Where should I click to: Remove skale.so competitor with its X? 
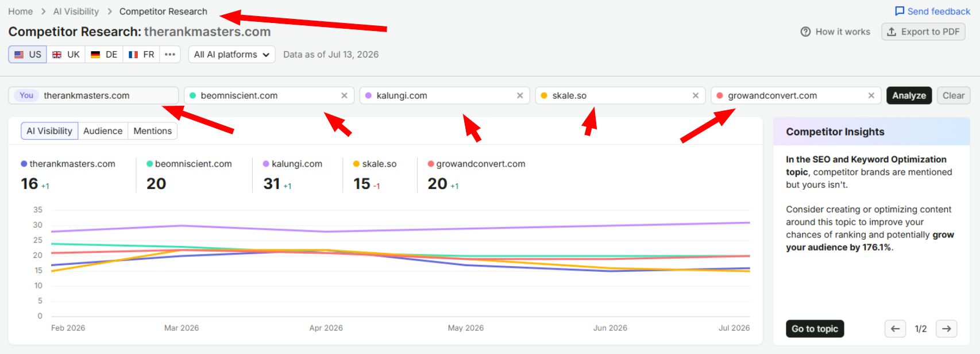[x=696, y=95]
